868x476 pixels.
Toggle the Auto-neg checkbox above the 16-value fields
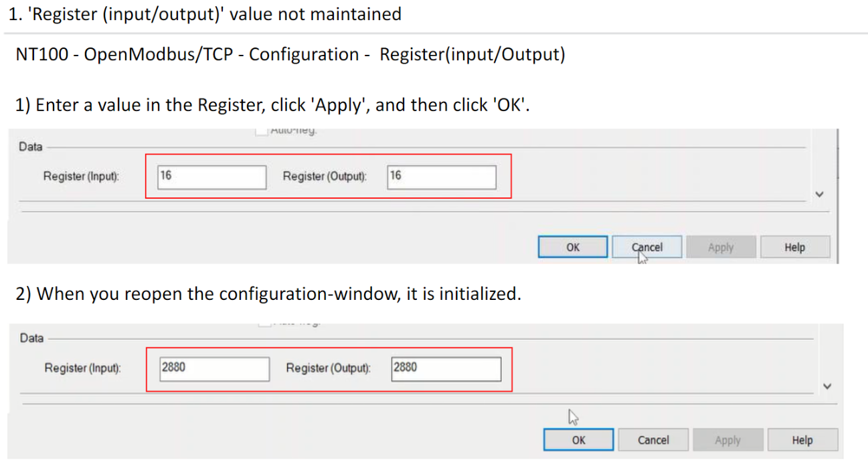point(261,132)
